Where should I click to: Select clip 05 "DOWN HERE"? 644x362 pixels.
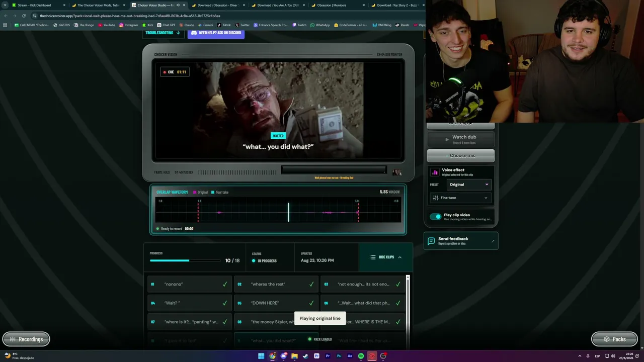pos(276,303)
